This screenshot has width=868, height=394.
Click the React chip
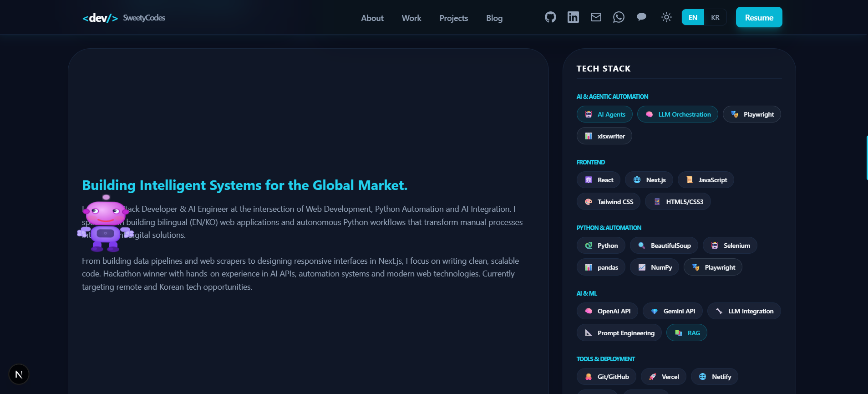(598, 180)
